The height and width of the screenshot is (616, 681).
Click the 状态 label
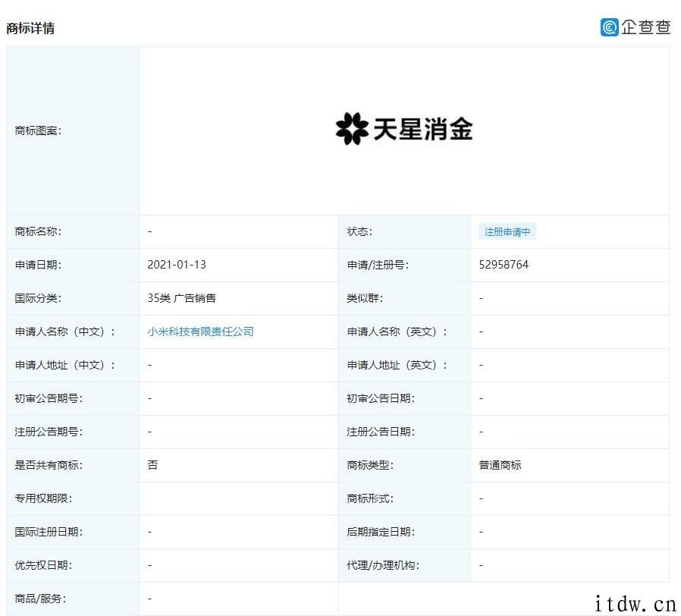click(359, 231)
